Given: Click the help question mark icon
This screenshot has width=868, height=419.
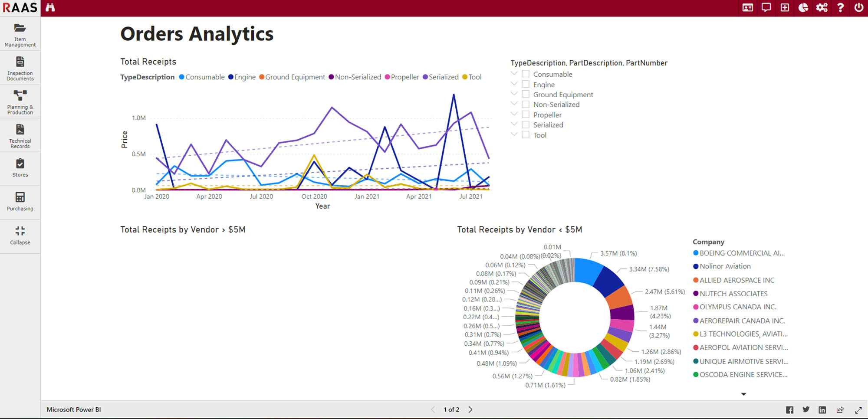Looking at the screenshot, I should (x=840, y=7).
